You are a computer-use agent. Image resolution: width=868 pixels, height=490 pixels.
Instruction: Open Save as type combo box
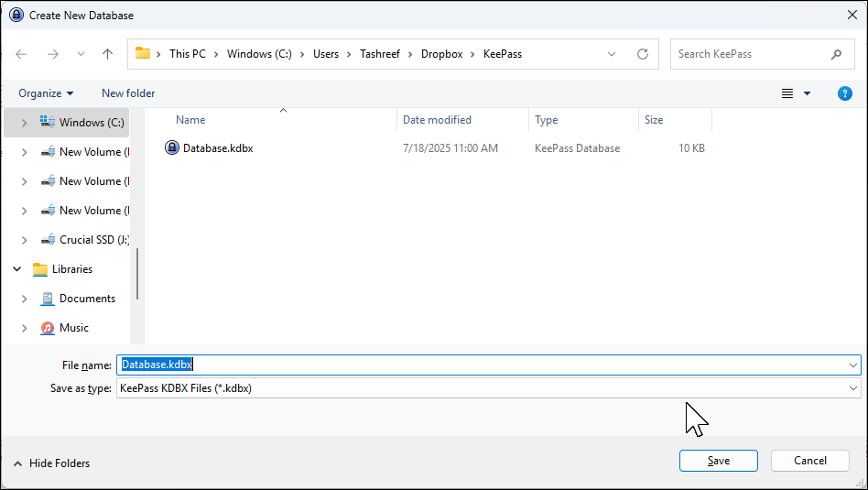pos(488,388)
